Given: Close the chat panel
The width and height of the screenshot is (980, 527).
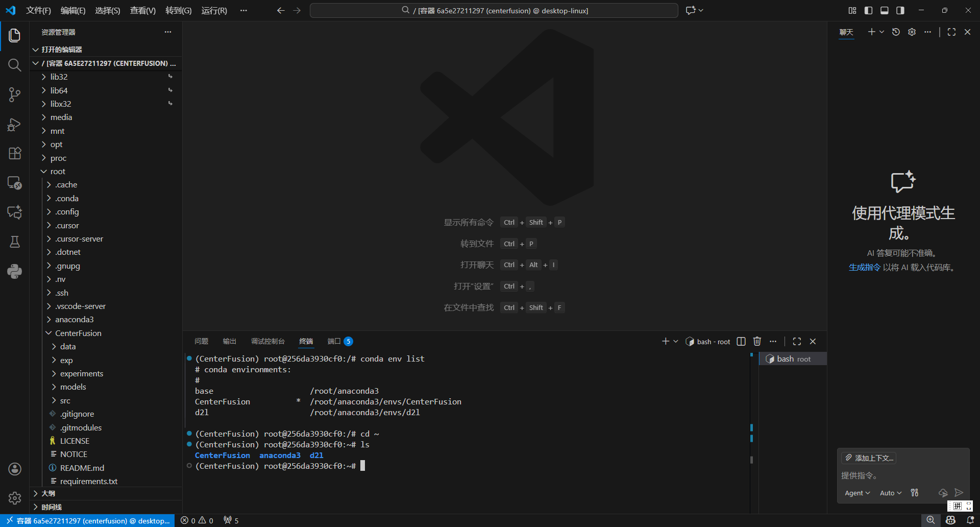Looking at the screenshot, I should pyautogui.click(x=967, y=32).
